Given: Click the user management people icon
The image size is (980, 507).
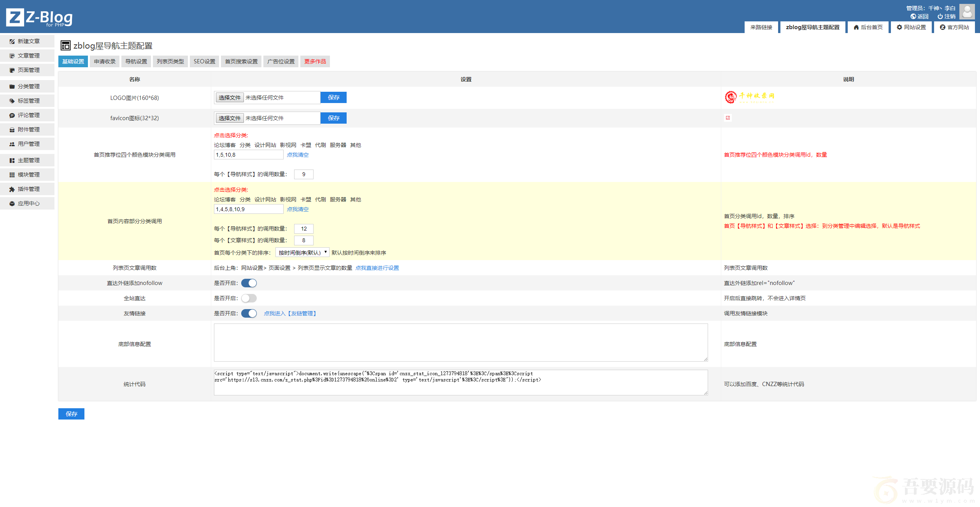Looking at the screenshot, I should pos(12,144).
